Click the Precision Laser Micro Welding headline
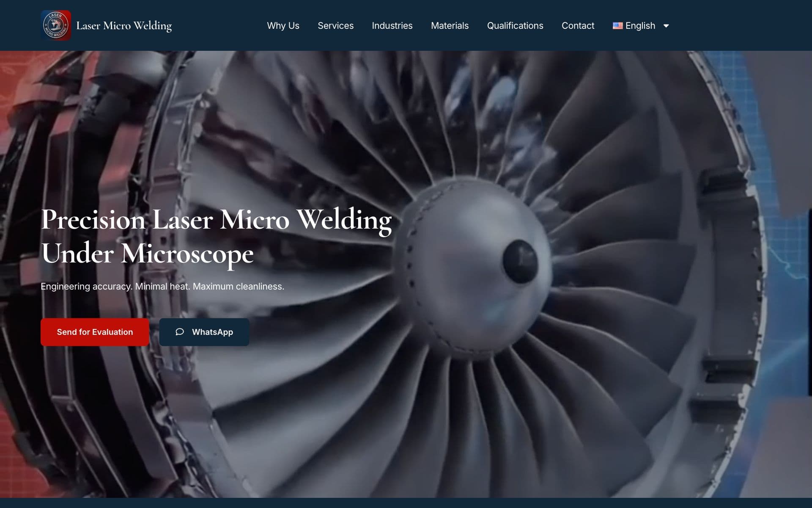The width and height of the screenshot is (812, 508). tap(216, 236)
